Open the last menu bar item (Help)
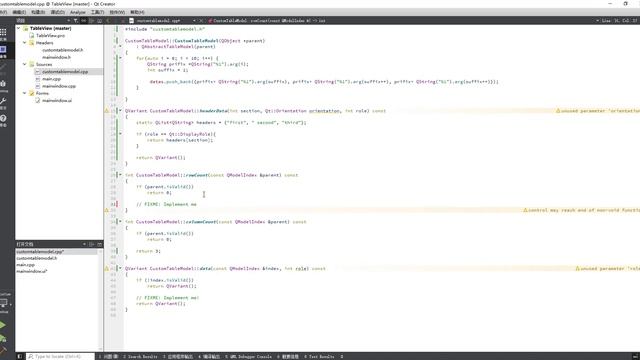The image size is (640, 360). pos(137,12)
